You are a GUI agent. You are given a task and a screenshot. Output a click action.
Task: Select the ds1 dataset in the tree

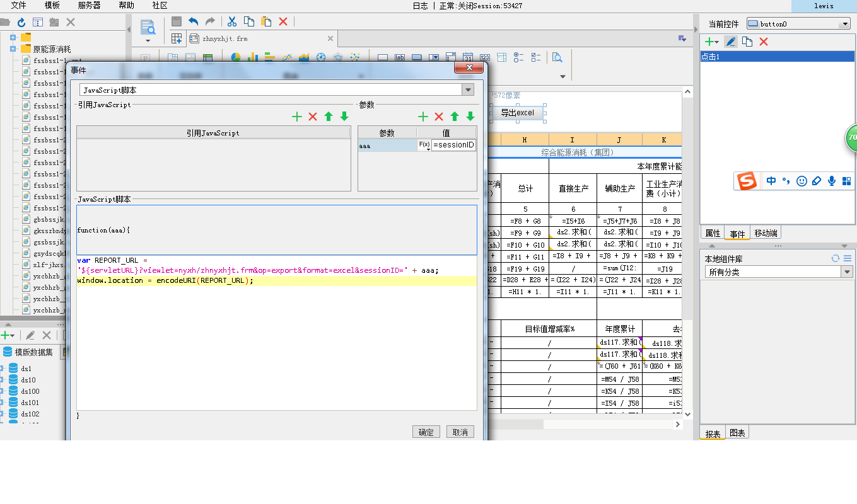pyautogui.click(x=26, y=369)
